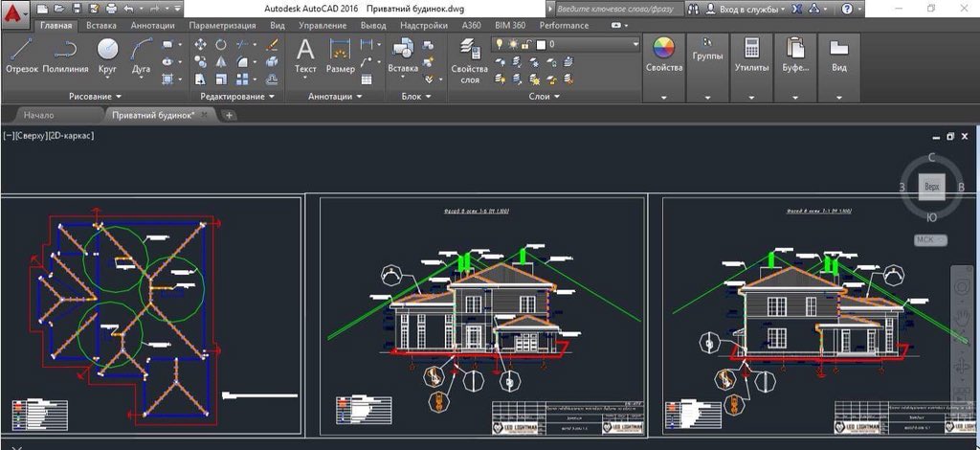Click the Move tool icon
Screen dimensions: 980x450
(201, 44)
